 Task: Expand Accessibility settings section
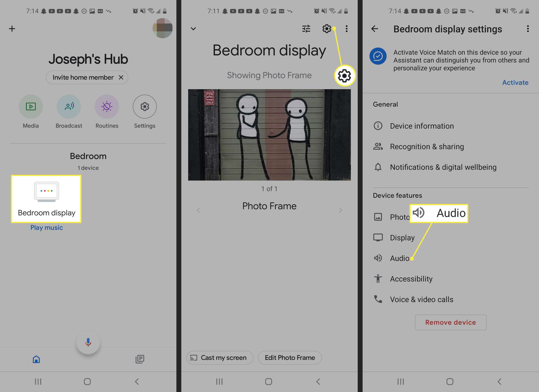(412, 279)
